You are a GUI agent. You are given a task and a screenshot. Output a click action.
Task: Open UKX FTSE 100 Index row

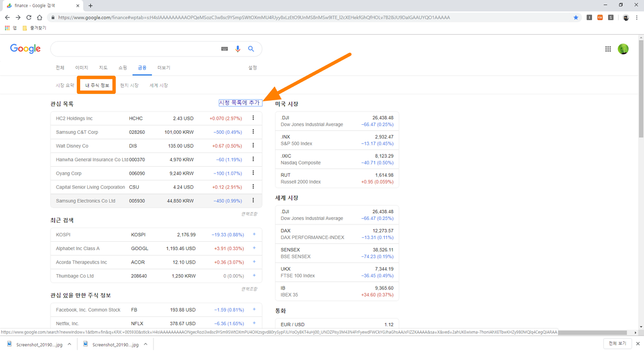click(337, 272)
